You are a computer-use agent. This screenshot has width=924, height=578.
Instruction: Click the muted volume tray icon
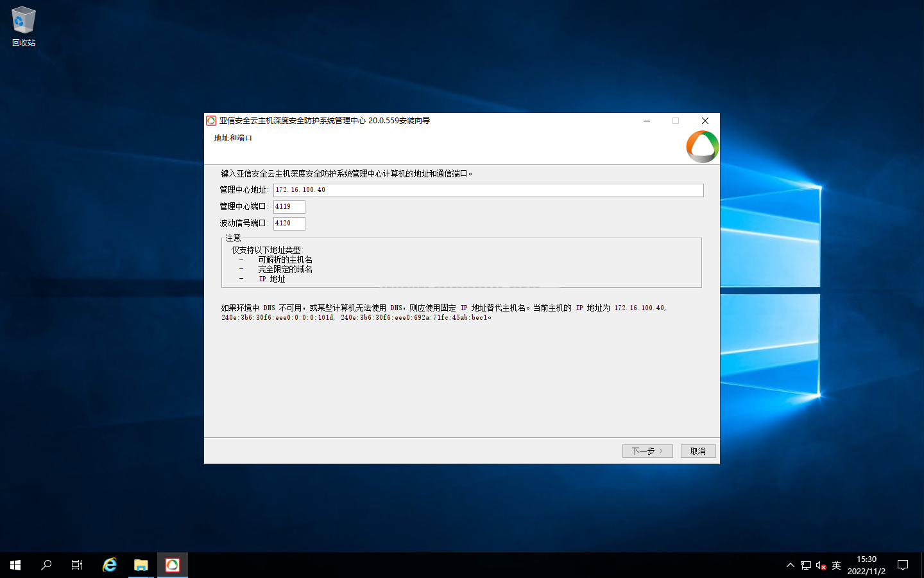821,565
